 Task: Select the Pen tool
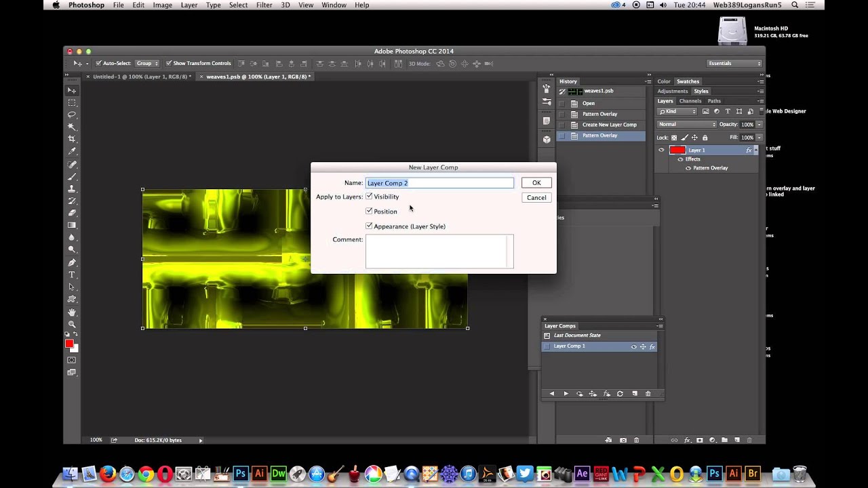[x=72, y=262]
